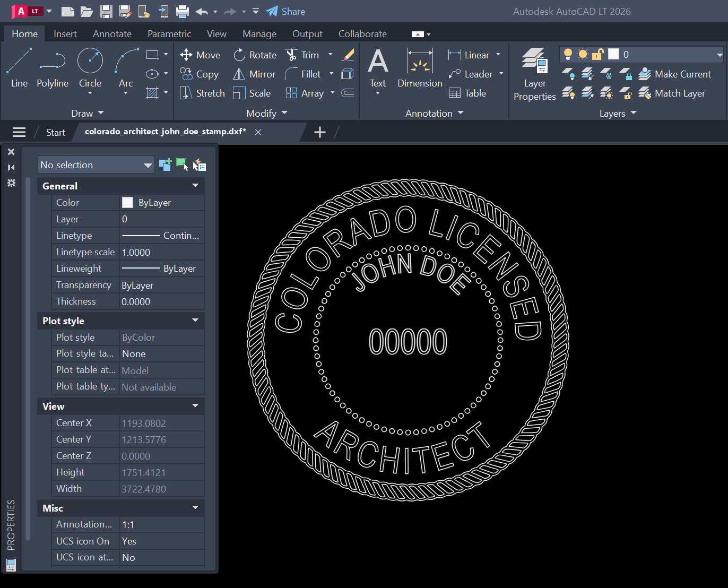Open the layer dropdown list
The image size is (728, 588).
tap(720, 54)
